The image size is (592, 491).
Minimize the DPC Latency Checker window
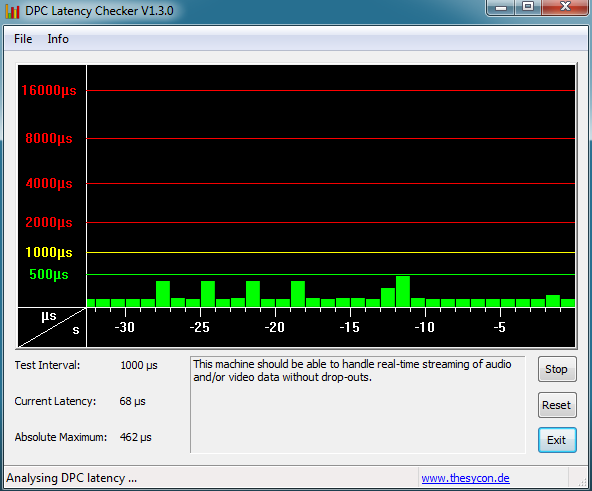point(501,8)
